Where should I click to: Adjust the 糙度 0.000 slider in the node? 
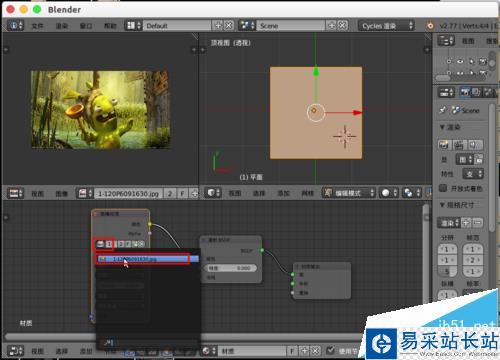tap(231, 268)
